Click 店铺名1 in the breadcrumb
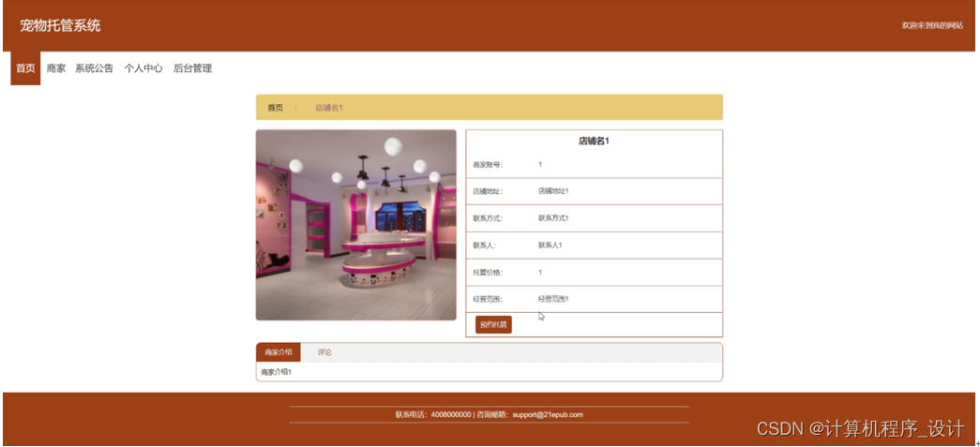 (x=329, y=108)
